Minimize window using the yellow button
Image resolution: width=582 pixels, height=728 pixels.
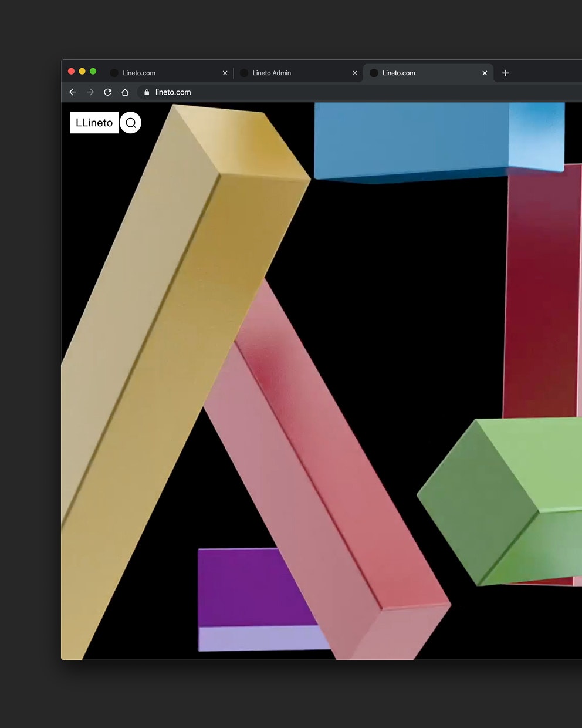pyautogui.click(x=82, y=72)
